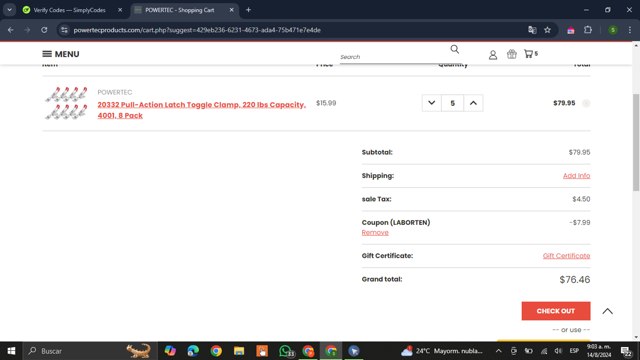Open the ESP language indicator

click(574, 351)
